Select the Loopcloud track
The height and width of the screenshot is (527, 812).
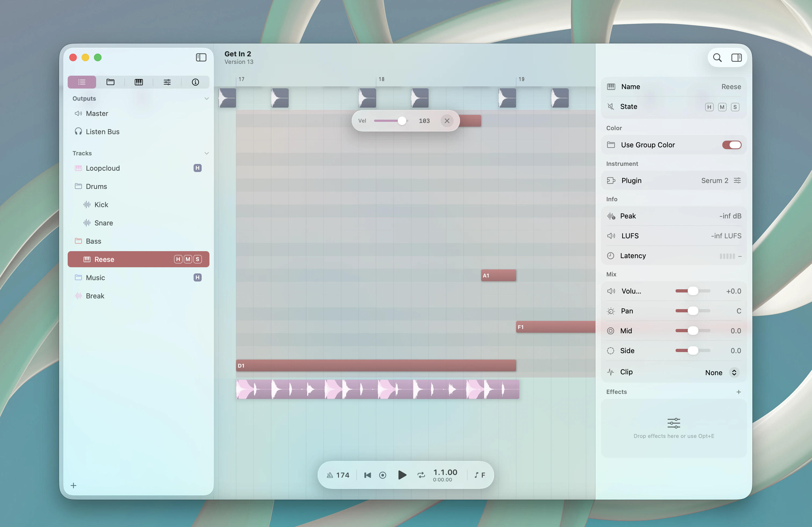coord(139,168)
